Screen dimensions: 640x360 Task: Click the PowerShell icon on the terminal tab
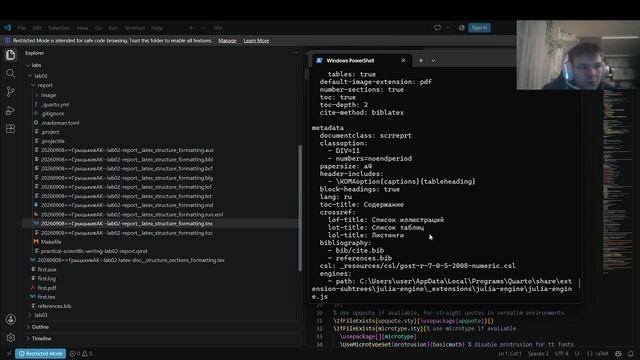pyautogui.click(x=319, y=60)
